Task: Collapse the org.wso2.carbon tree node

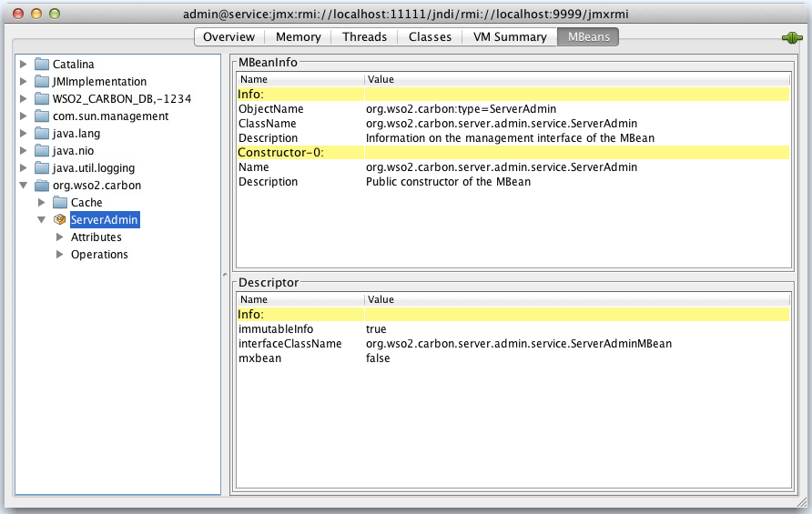Action: coord(24,186)
